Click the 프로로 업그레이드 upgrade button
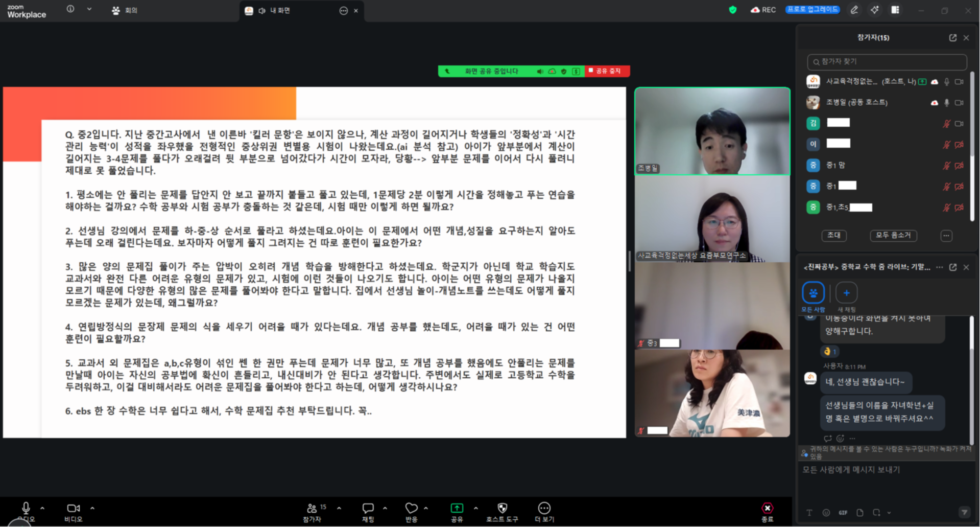980x527 pixels. [x=812, y=10]
